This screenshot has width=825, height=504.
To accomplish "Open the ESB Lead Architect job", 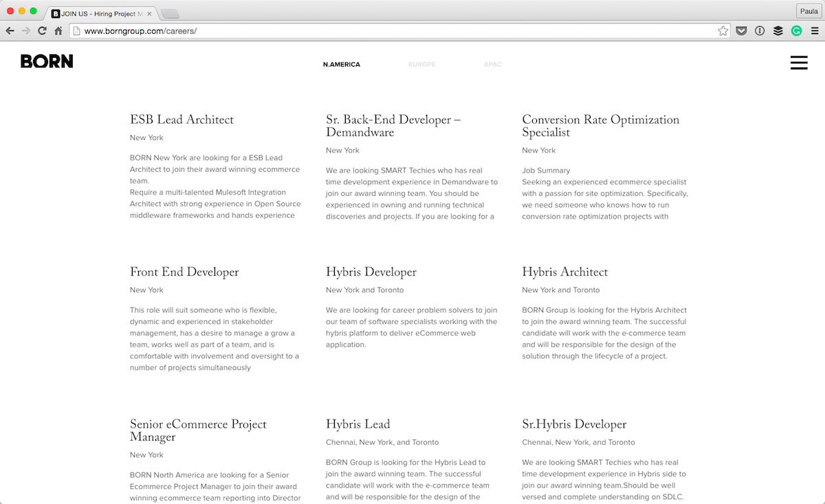I will 181,120.
